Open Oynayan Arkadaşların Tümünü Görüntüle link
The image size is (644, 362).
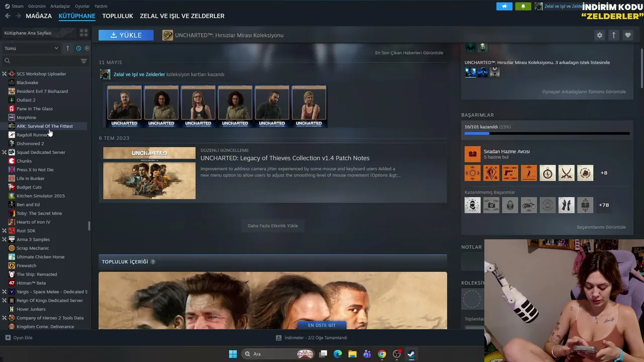(x=584, y=92)
